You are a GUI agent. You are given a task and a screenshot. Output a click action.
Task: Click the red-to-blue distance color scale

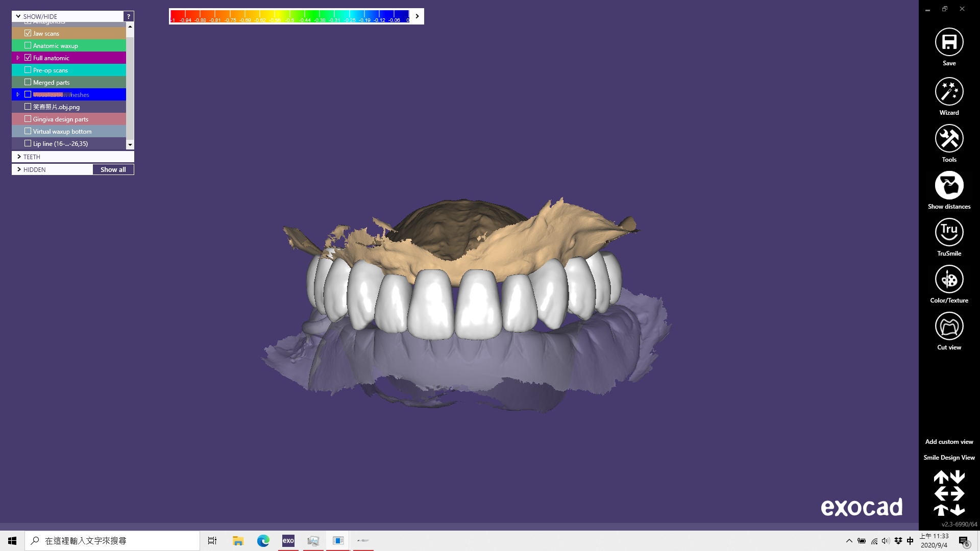[x=289, y=16]
